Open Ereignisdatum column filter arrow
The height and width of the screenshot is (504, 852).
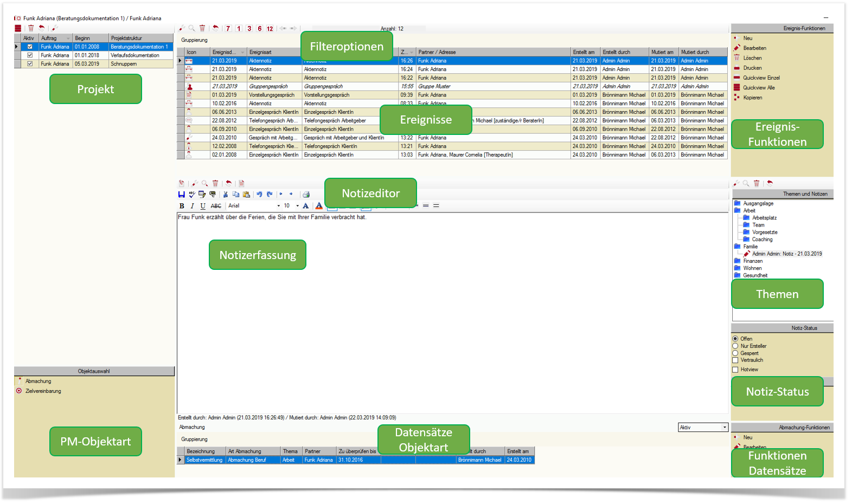[x=242, y=53]
